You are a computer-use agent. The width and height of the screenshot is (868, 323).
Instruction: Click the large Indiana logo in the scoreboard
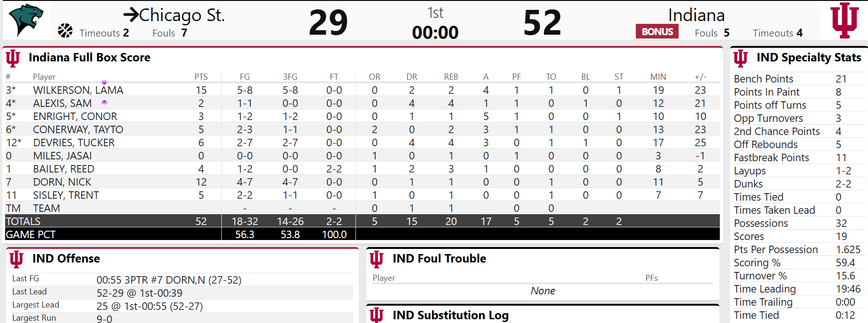(844, 20)
